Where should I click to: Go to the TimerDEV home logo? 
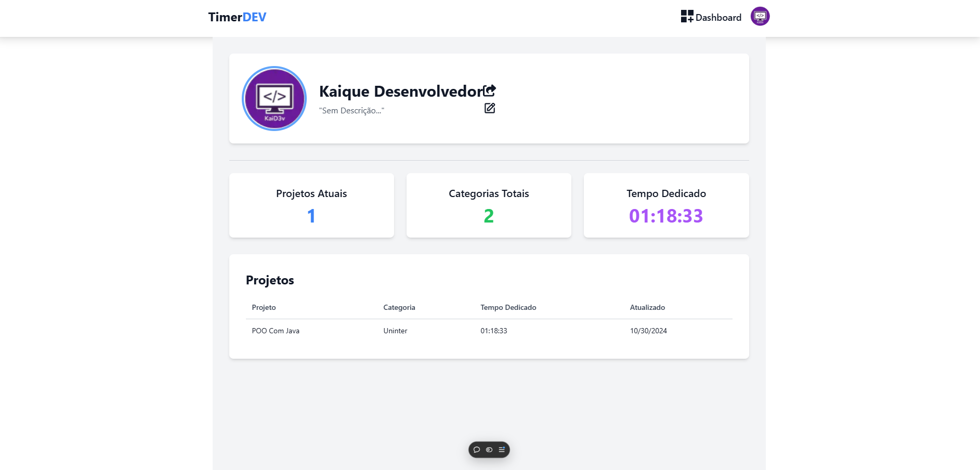237,17
